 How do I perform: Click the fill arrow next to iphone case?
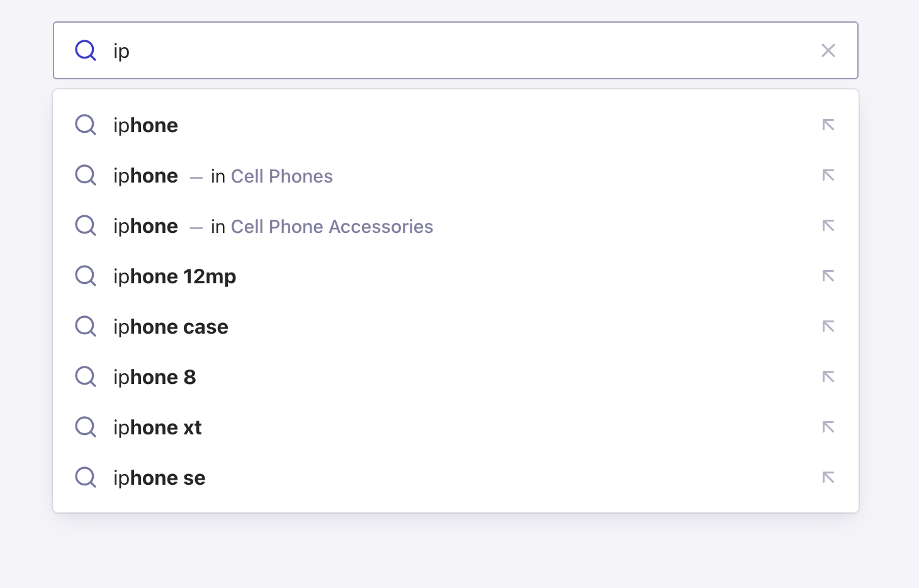click(828, 326)
